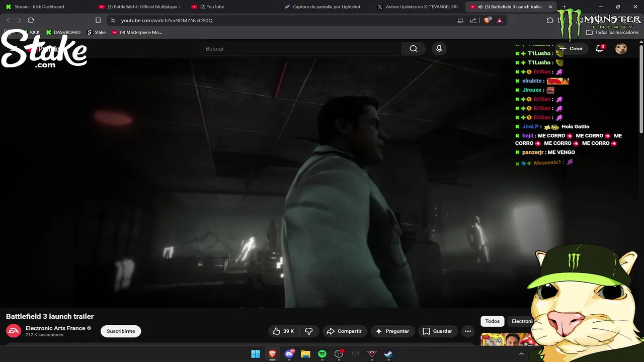Open the three-dot more actions menu
This screenshot has width=644, height=362.
coord(468,331)
